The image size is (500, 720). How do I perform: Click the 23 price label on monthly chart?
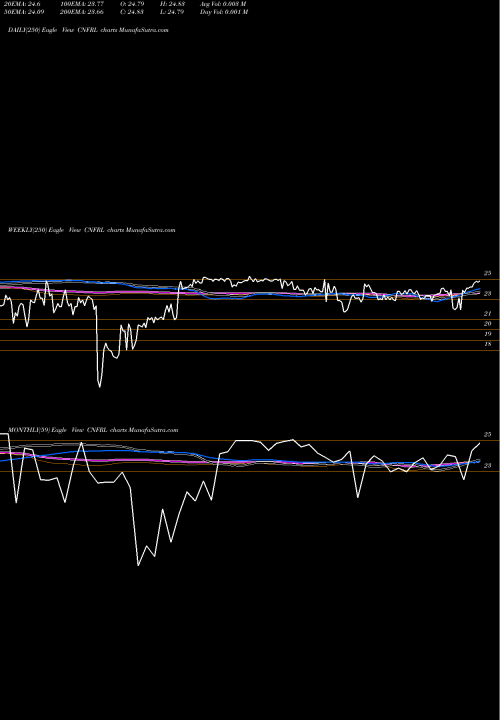[x=488, y=466]
